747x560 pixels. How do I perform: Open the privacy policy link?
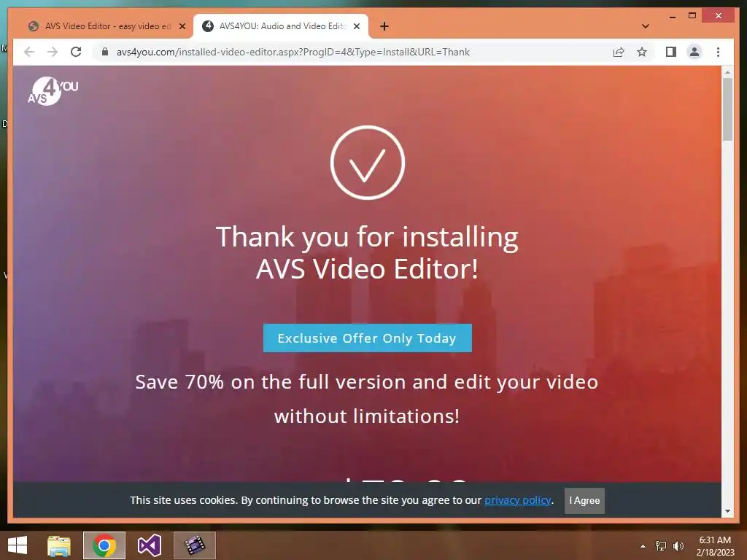pyautogui.click(x=518, y=500)
